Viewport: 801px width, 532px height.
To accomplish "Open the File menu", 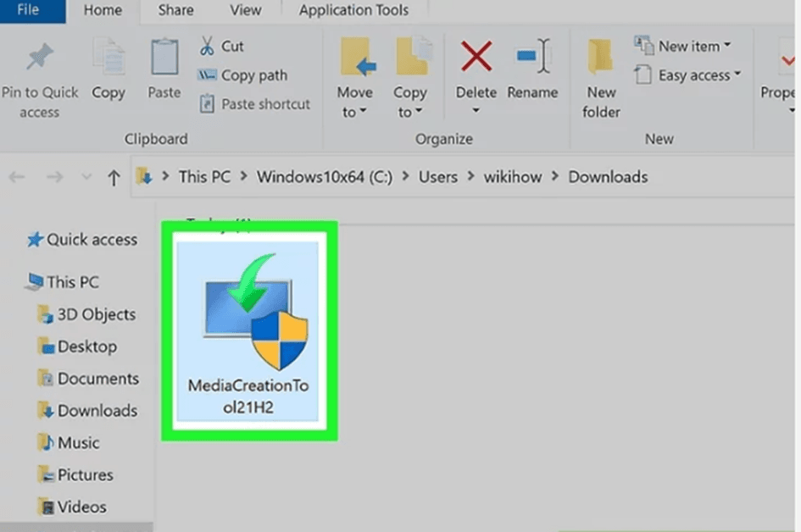I will tap(28, 11).
